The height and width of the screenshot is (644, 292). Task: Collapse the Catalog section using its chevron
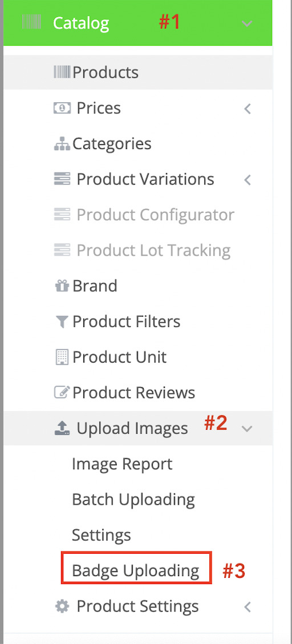click(x=247, y=23)
